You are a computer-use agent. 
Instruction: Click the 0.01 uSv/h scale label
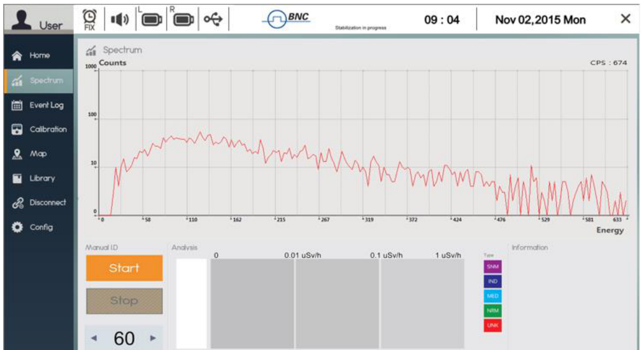(303, 256)
